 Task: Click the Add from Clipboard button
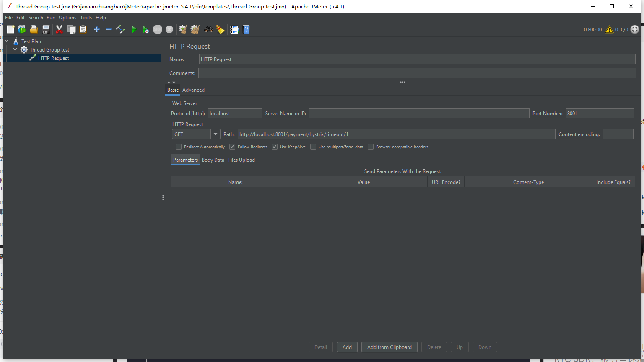[x=389, y=347]
